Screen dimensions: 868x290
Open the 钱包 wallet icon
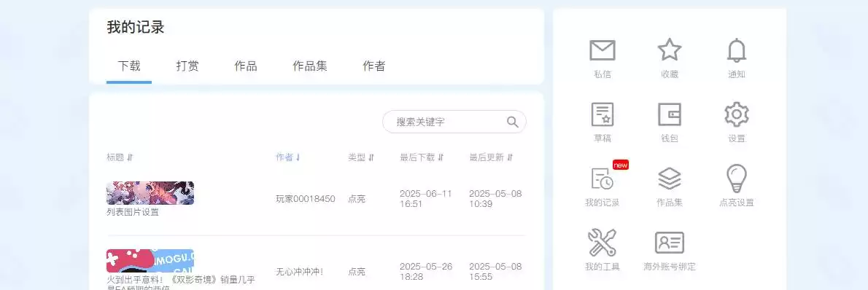click(x=670, y=114)
